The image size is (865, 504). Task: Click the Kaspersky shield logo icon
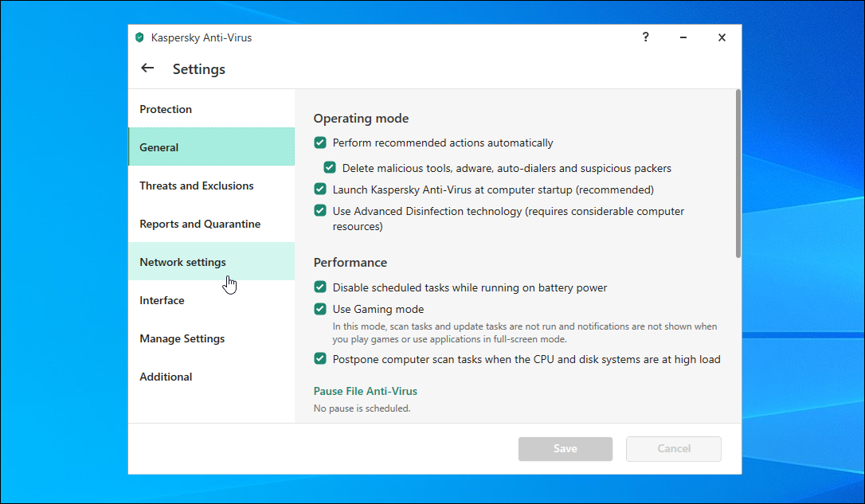[x=139, y=37]
